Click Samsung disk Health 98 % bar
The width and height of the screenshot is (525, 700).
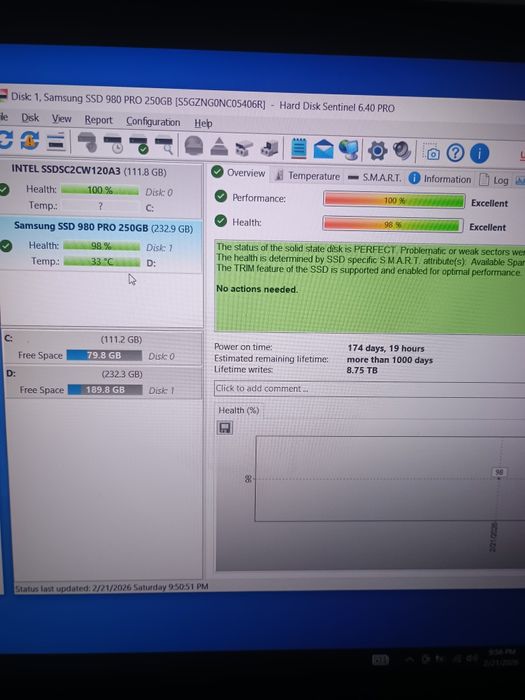point(101,246)
